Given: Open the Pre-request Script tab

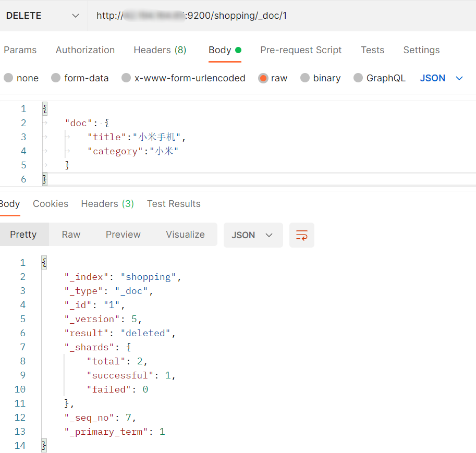Looking at the screenshot, I should tap(301, 50).
